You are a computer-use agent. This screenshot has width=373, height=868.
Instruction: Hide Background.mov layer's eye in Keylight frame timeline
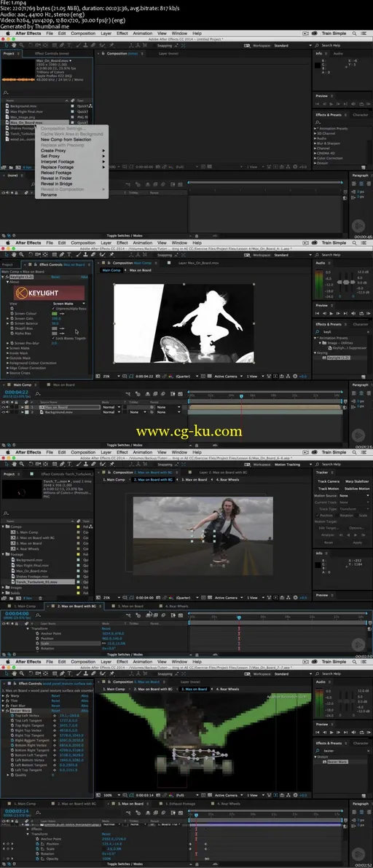click(x=4, y=412)
